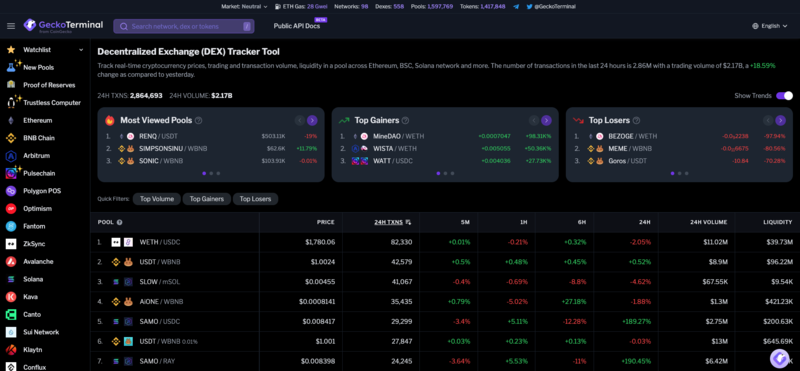Click the Canto network icon

pyautogui.click(x=11, y=314)
